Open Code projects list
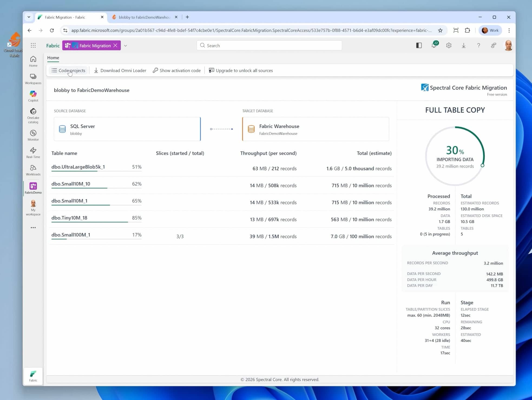Viewport: 532px width, 400px height. click(68, 70)
